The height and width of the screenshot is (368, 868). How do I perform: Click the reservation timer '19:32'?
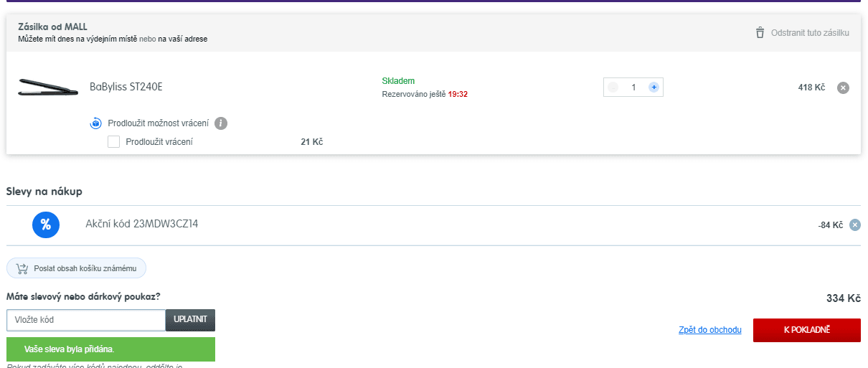coord(458,94)
